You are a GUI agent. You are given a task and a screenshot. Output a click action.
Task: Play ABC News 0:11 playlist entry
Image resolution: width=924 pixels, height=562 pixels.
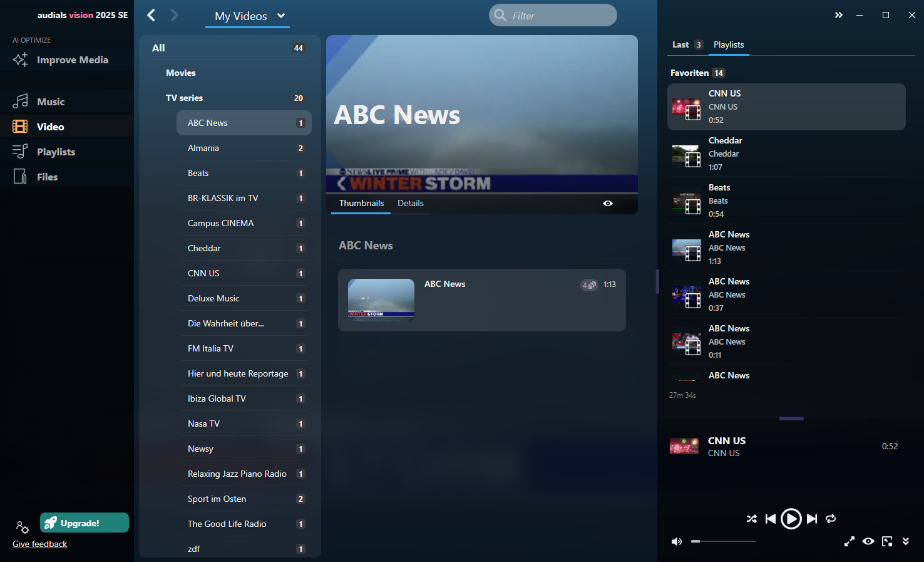click(786, 341)
